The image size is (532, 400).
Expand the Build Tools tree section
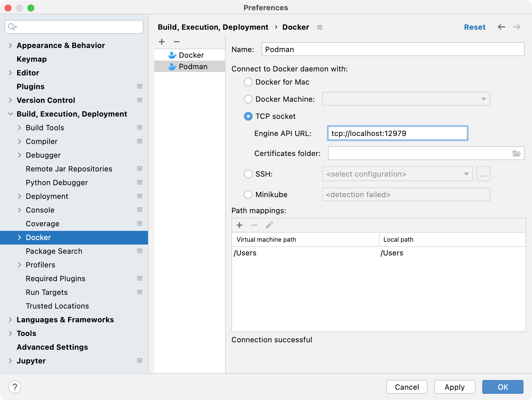[19, 128]
